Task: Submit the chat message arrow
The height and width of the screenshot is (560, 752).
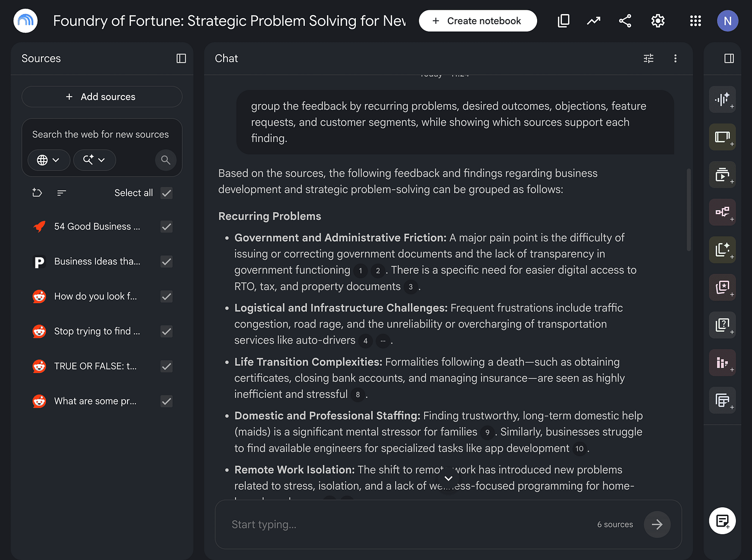Action: [657, 524]
